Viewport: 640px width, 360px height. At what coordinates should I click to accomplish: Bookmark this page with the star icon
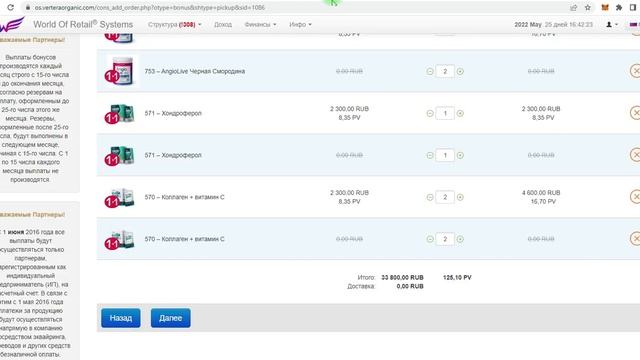coord(588,7)
